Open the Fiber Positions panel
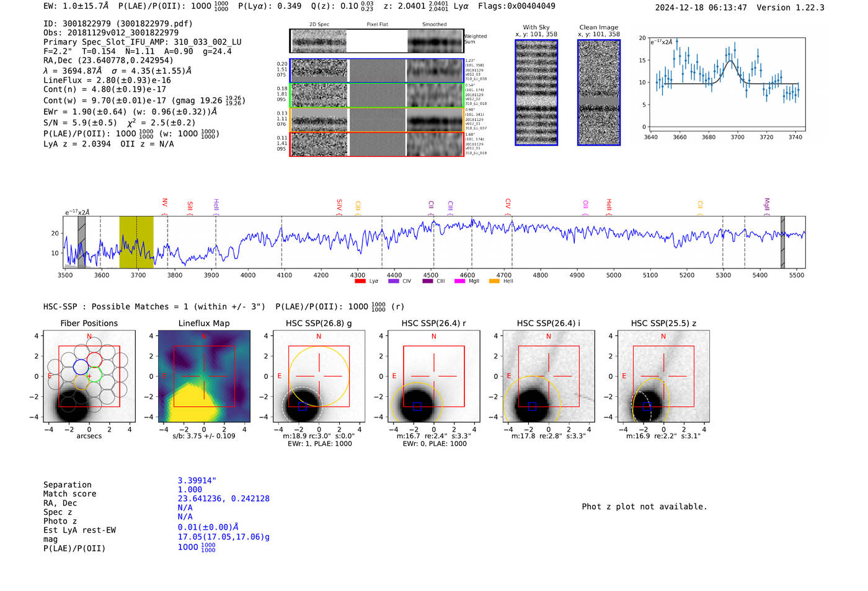The width and height of the screenshot is (868, 591). [x=89, y=376]
